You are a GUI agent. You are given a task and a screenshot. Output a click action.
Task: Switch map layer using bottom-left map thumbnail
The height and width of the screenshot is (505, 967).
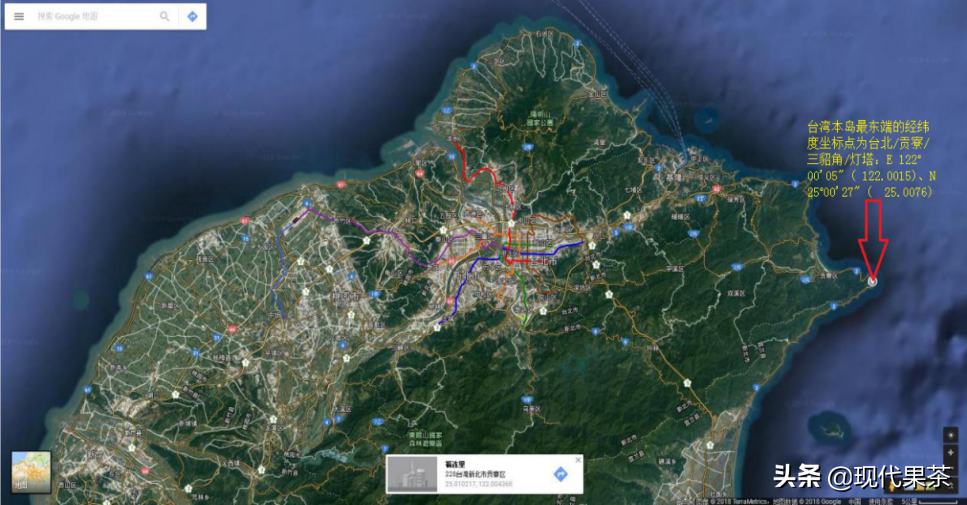31,472
